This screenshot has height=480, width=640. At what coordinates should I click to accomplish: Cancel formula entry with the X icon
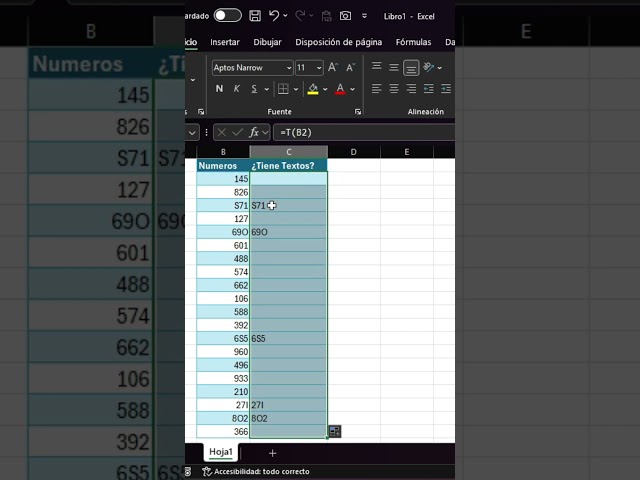(x=222, y=132)
